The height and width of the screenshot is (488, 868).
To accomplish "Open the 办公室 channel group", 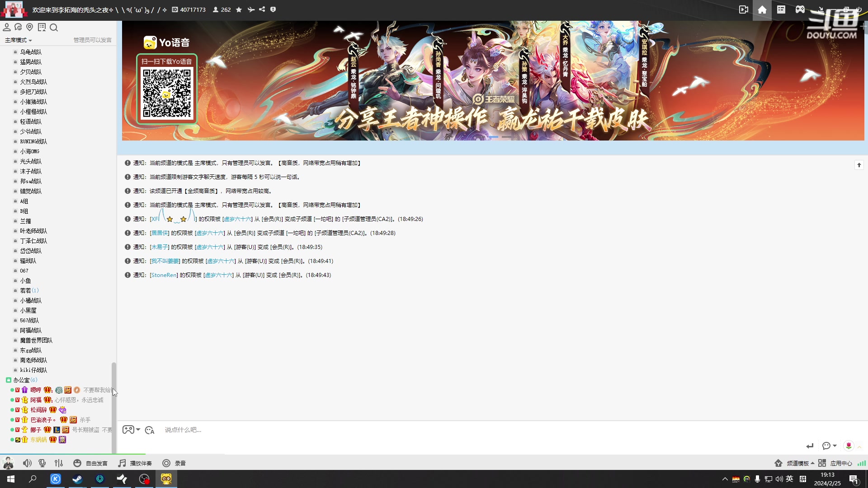I will point(21,380).
